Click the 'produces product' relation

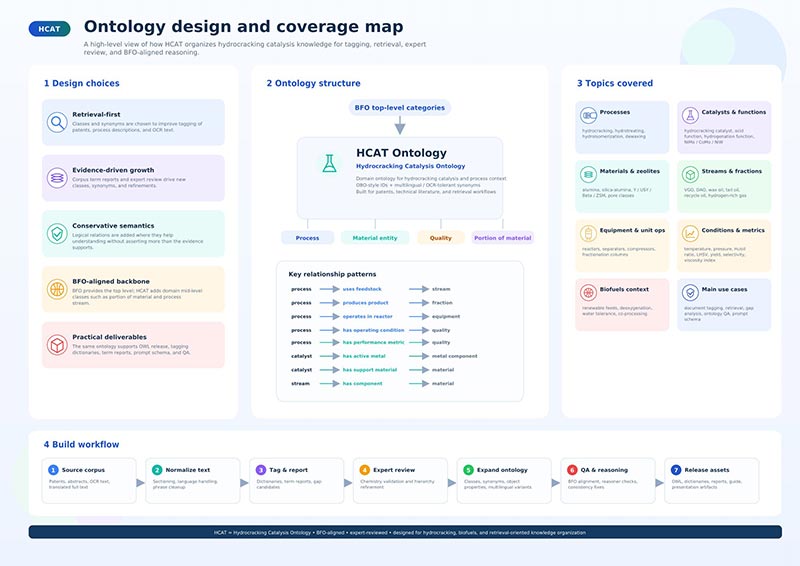pos(365,303)
